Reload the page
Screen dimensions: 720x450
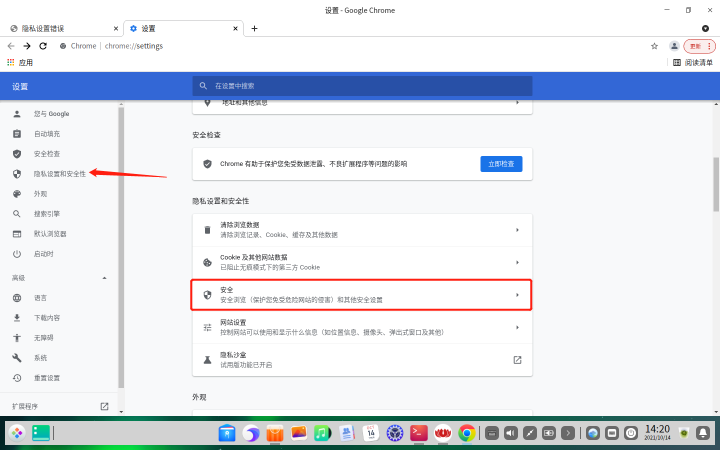pyautogui.click(x=43, y=46)
